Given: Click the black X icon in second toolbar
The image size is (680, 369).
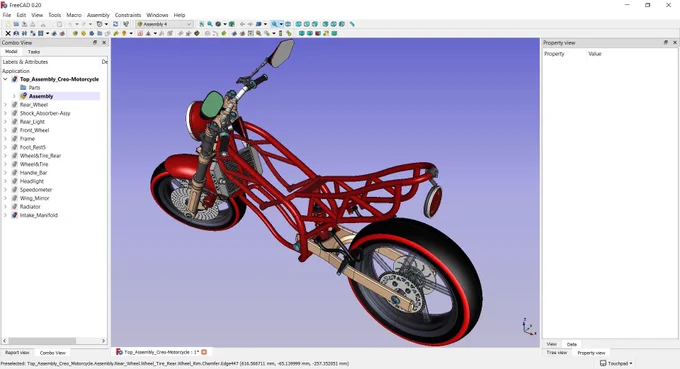Looking at the screenshot, I should click(8, 33).
